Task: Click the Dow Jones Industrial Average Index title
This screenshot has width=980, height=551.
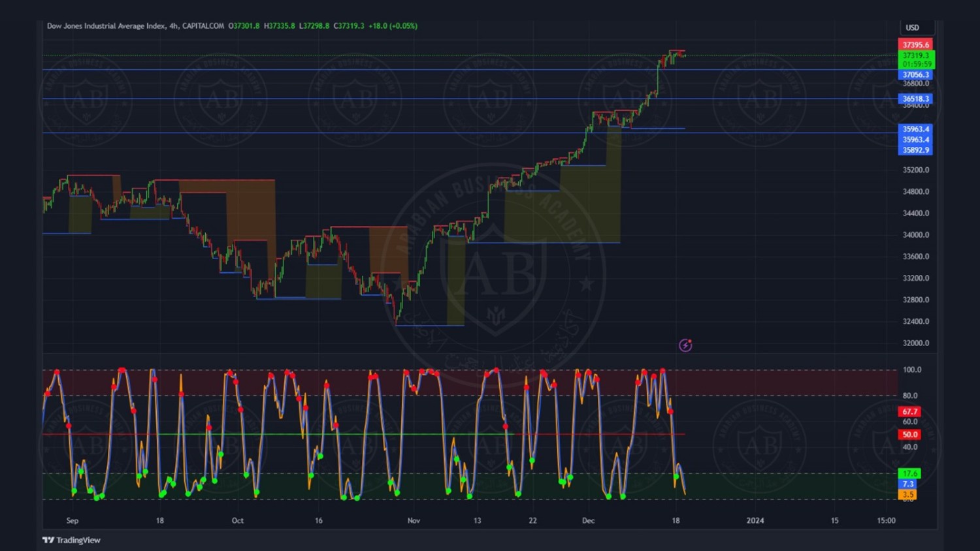Action: coord(106,26)
